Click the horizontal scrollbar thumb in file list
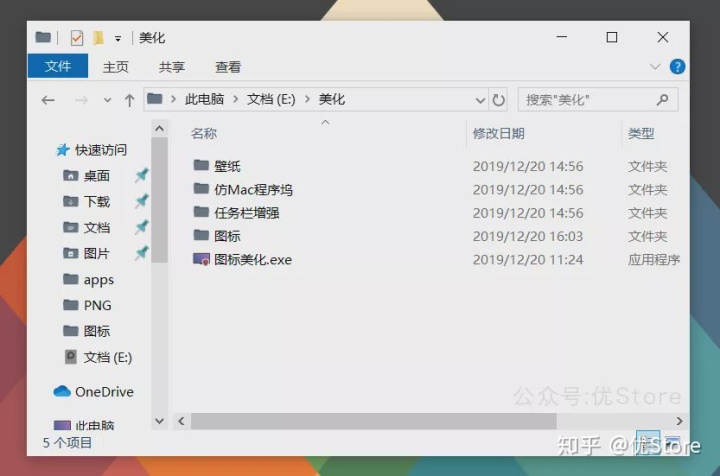 coord(374,421)
